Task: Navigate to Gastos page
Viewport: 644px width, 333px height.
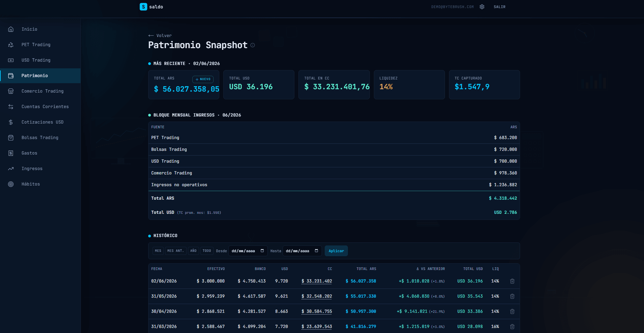Action: pyautogui.click(x=40, y=153)
